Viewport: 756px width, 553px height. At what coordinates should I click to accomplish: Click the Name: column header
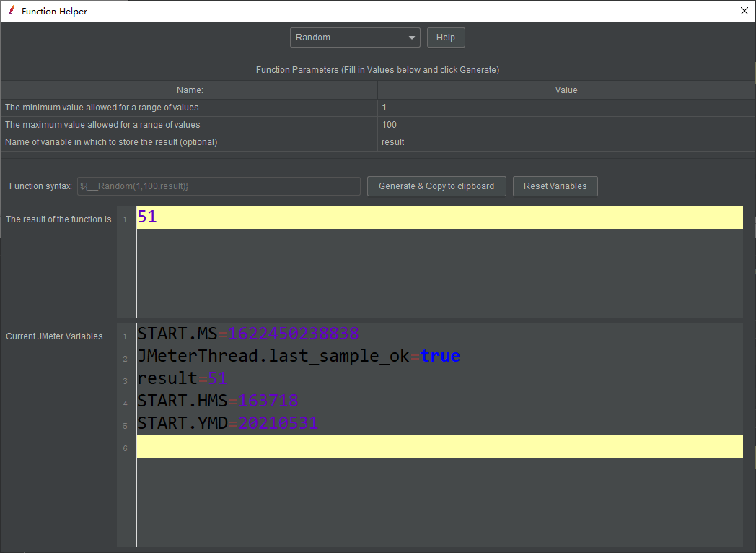(190, 90)
